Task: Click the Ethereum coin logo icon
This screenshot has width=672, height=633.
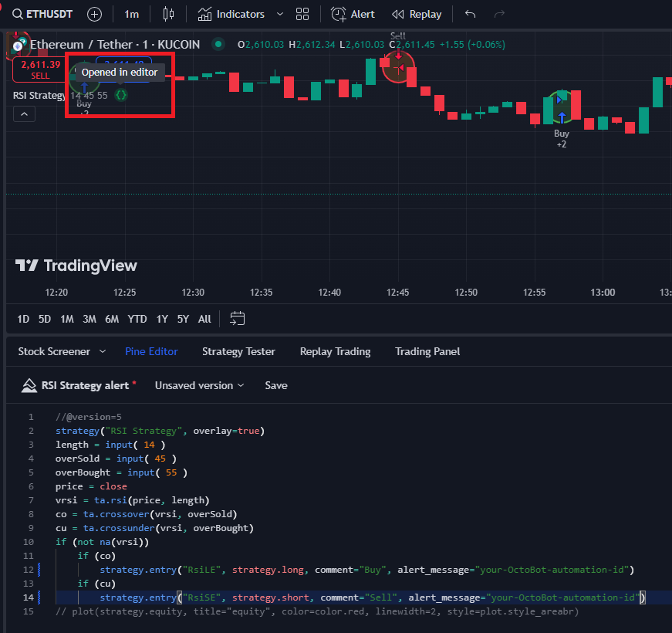Action: click(18, 45)
